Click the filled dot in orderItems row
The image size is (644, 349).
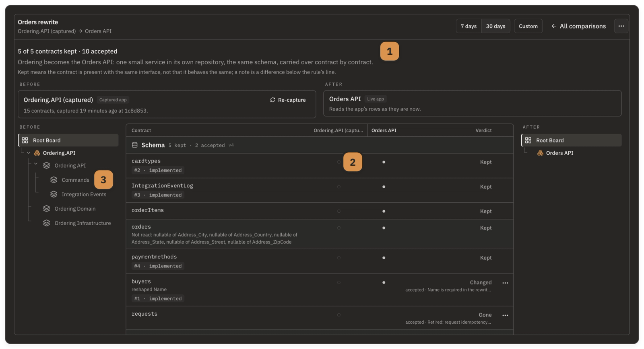(384, 211)
